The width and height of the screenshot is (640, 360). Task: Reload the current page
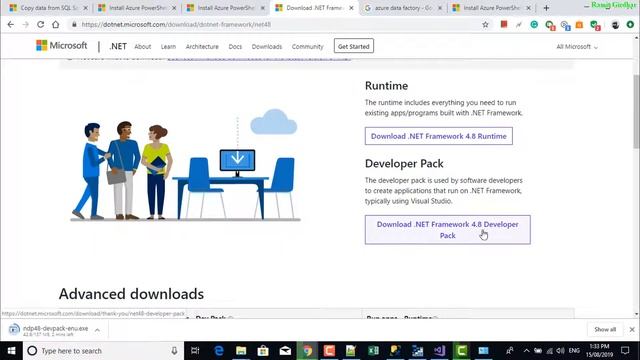point(40,24)
